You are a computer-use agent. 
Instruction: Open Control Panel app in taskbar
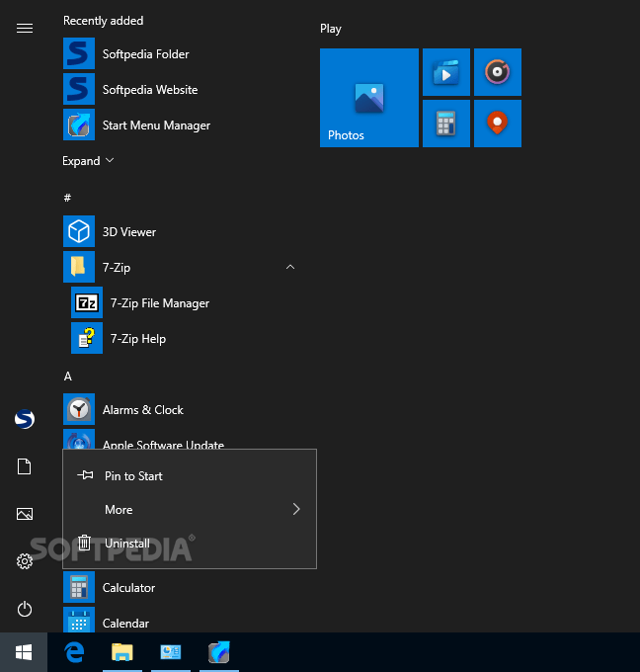pyautogui.click(x=171, y=652)
